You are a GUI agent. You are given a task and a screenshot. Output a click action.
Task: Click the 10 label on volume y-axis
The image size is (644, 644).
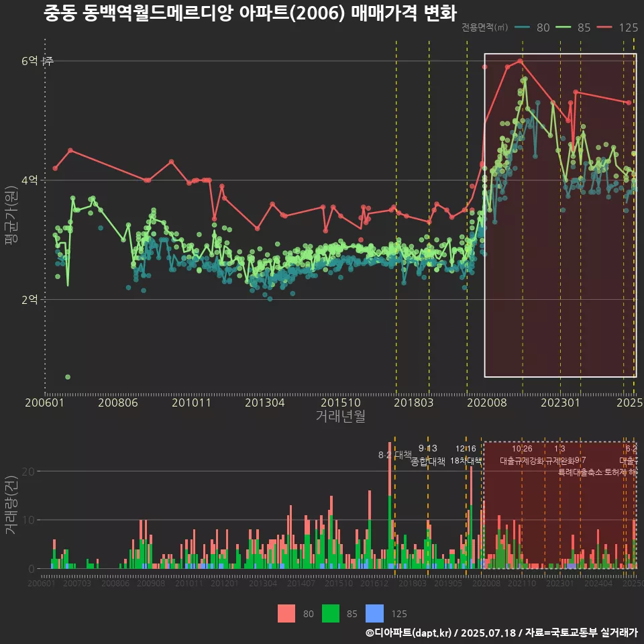pyautogui.click(x=28, y=520)
